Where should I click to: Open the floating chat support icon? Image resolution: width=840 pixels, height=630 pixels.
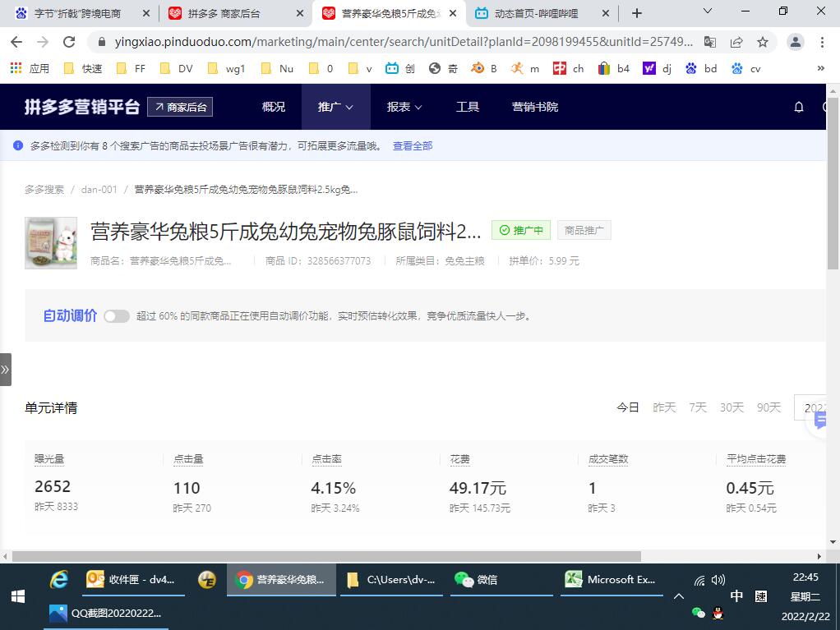click(819, 421)
